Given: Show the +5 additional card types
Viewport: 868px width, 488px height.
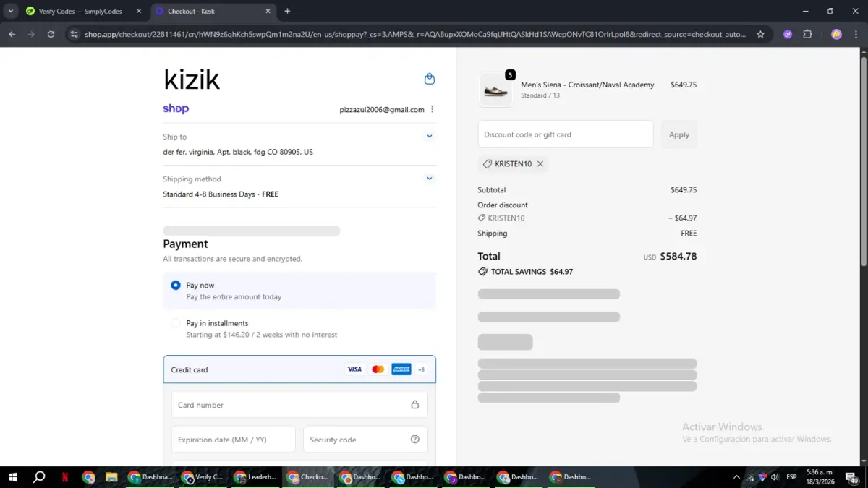Looking at the screenshot, I should (422, 369).
